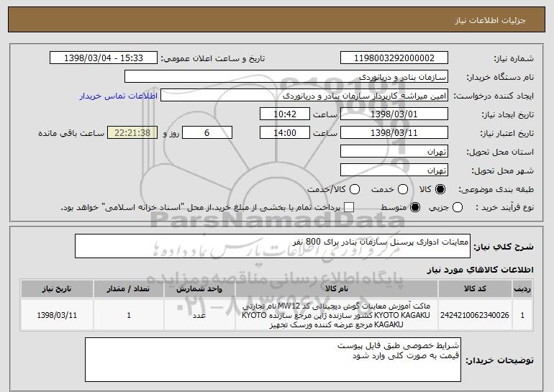Click the public announcement date field 1398/03/04 - 15:33
Image resolution: width=554 pixels, height=392 pixels.
pyautogui.click(x=104, y=58)
